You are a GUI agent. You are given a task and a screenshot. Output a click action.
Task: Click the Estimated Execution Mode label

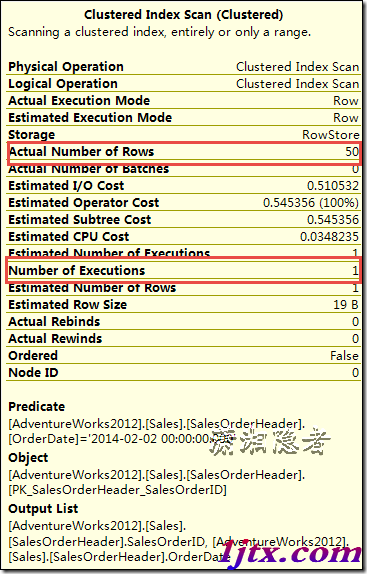(90, 118)
